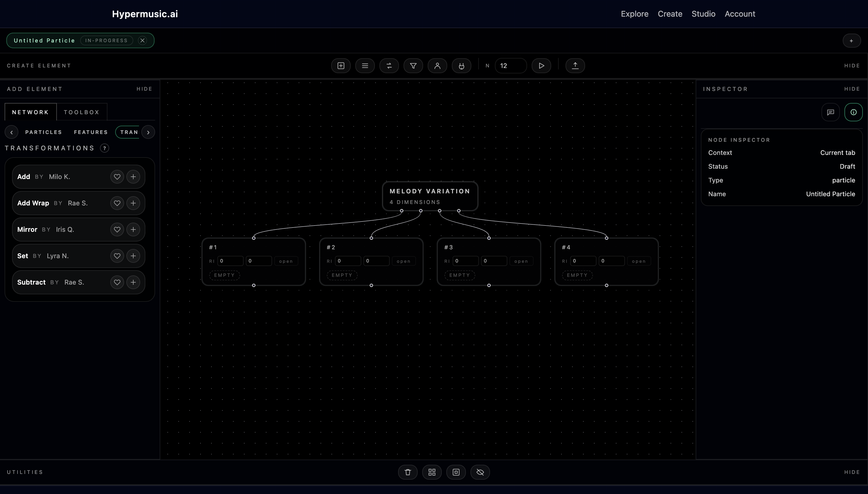The image size is (868, 494).
Task: Click the grid layout icon in Utilities
Action: pyautogui.click(x=432, y=472)
